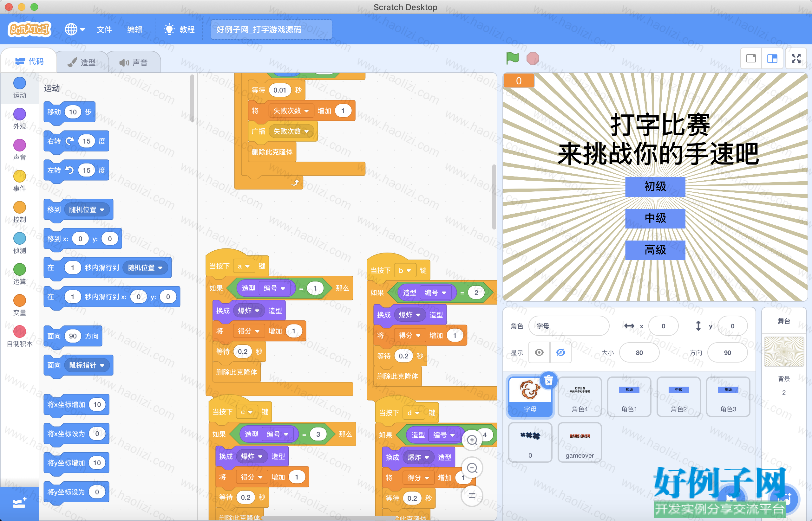Select the 变量 block category
The height and width of the screenshot is (521, 812).
coord(20,306)
